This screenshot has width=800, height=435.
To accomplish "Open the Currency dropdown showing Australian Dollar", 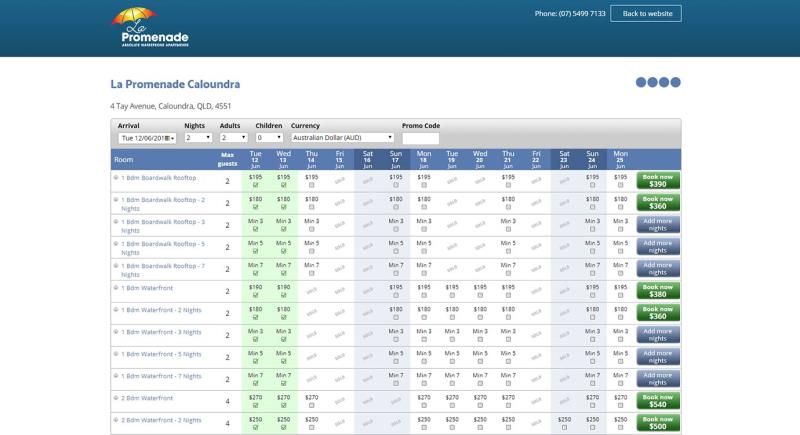I will [342, 138].
